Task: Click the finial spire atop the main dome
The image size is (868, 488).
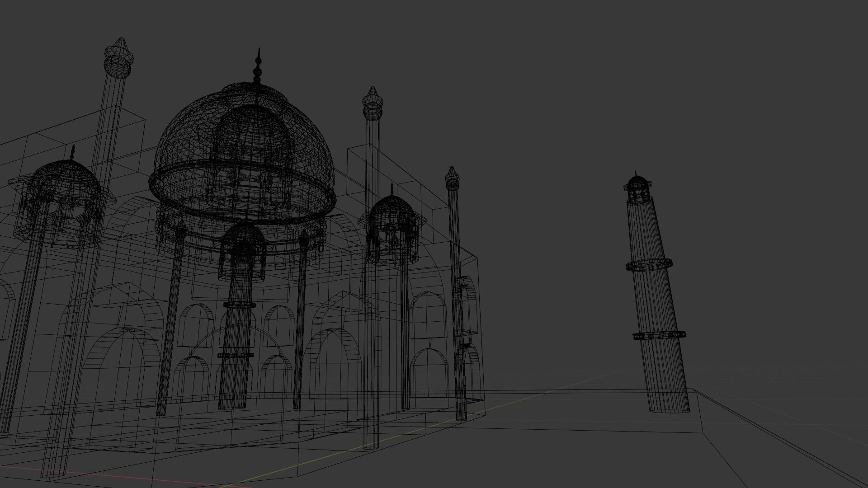Action: click(x=258, y=66)
